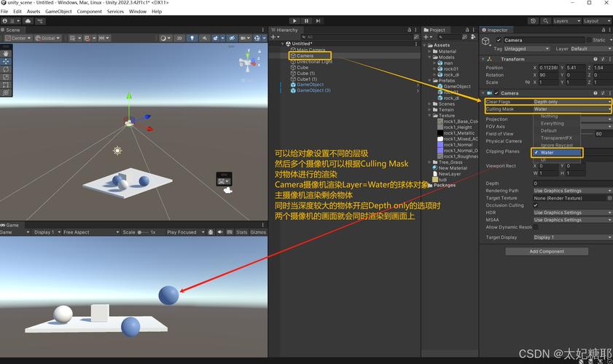Choose TransparentFX in Culling Mask list
Viewport: 613px width, 364px height.
[557, 138]
